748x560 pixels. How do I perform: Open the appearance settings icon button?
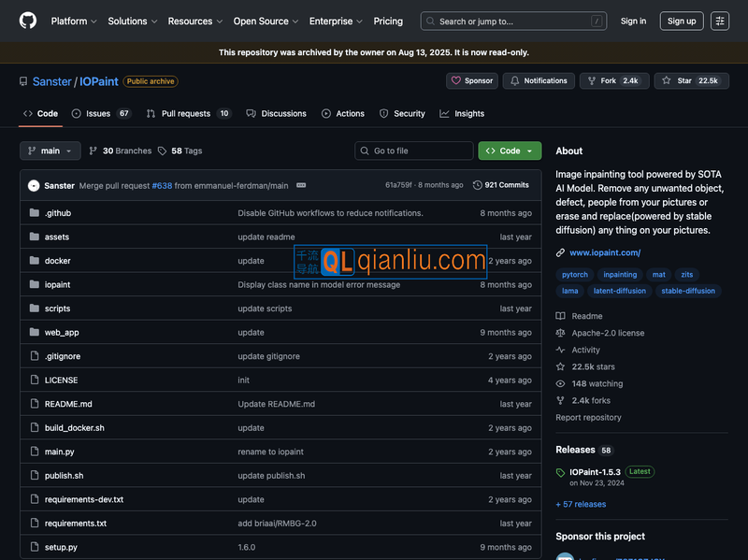click(x=719, y=21)
